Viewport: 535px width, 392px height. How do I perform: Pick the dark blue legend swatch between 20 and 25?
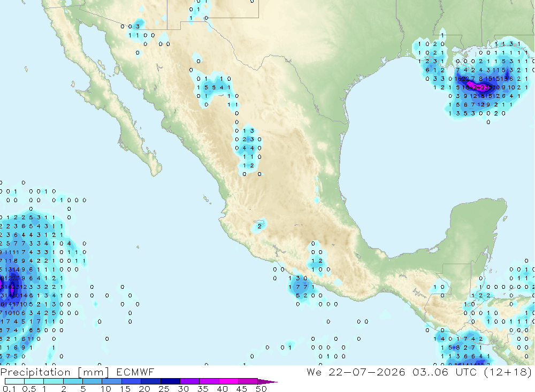(x=151, y=381)
